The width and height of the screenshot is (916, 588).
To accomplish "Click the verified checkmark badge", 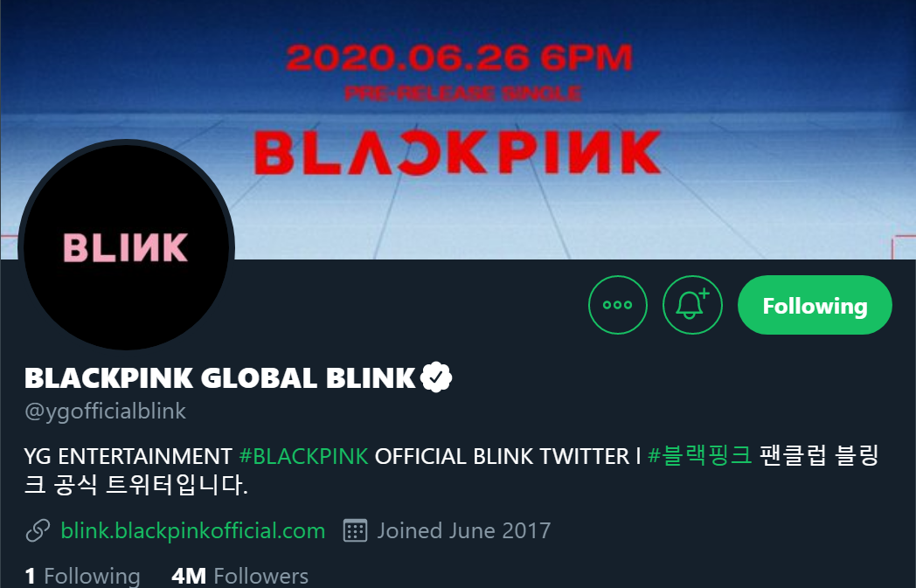I will coord(436,377).
